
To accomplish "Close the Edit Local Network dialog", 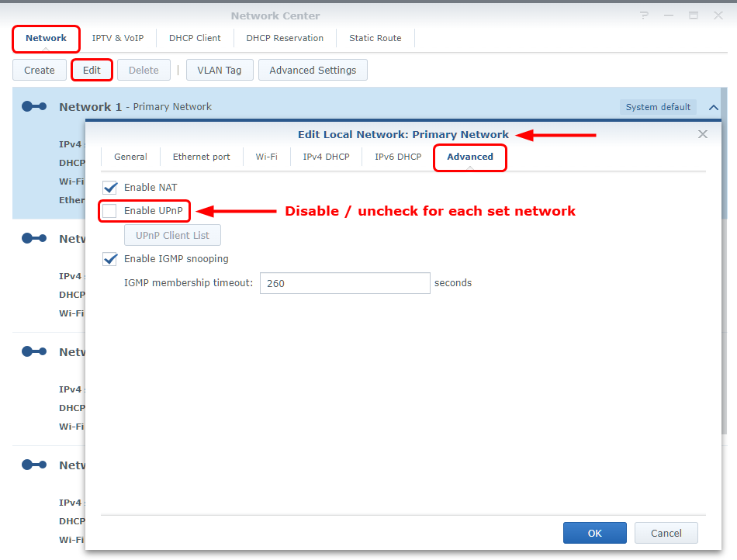I will pos(702,133).
